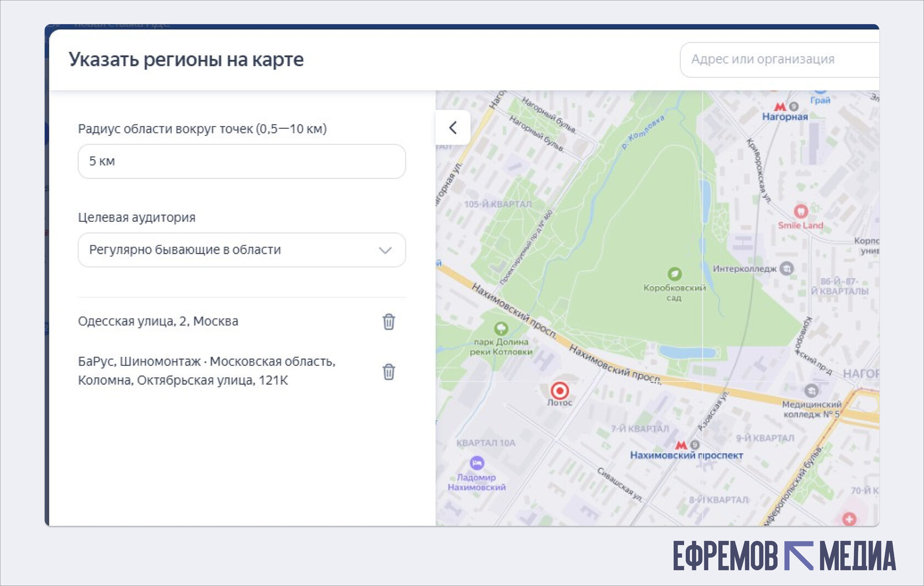
Task: Select the БаРус, Шиномонтаж Коломна entry
Action: 207,371
